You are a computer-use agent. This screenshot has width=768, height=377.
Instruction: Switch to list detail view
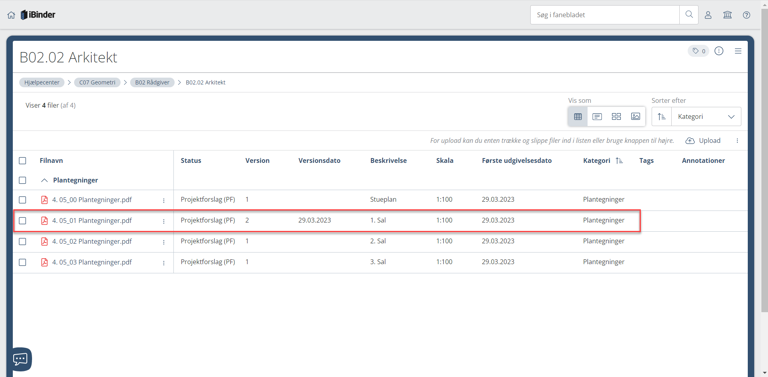pos(597,117)
